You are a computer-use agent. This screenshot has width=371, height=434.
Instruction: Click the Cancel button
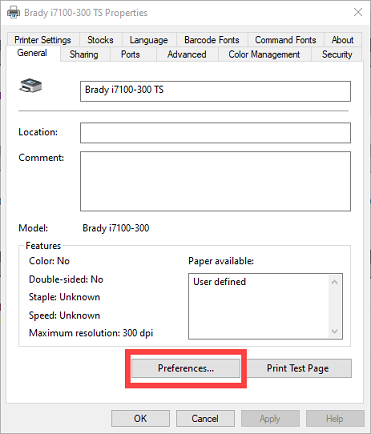click(205, 419)
